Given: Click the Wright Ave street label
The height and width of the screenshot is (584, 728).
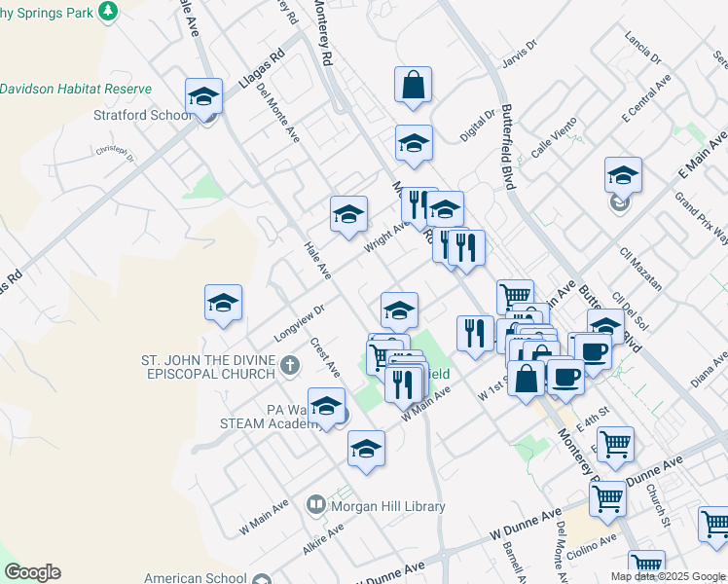Looking at the screenshot, I should pyautogui.click(x=385, y=237).
